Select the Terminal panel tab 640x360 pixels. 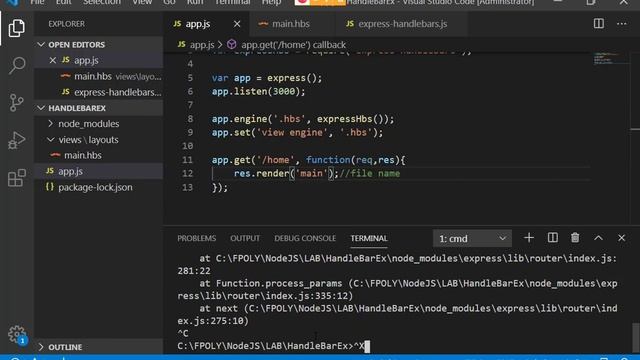(x=369, y=238)
